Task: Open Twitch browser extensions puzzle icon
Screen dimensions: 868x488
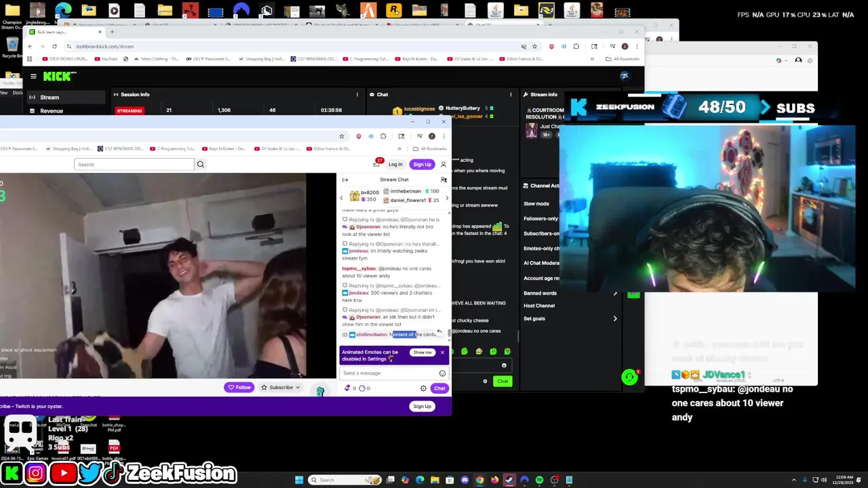Action: tap(383, 136)
